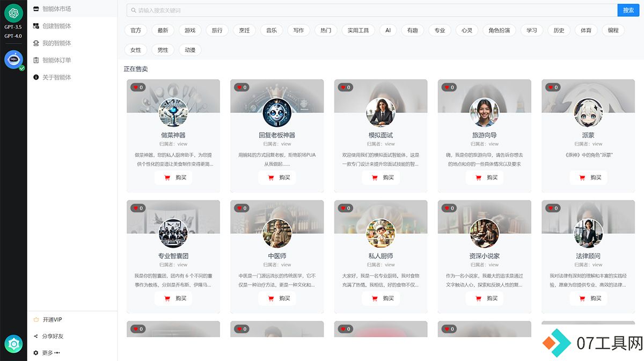Viewport: 644px width, 361px height.
Task: Like the 资深小说家 agent heart counter
Action: tap(449, 208)
